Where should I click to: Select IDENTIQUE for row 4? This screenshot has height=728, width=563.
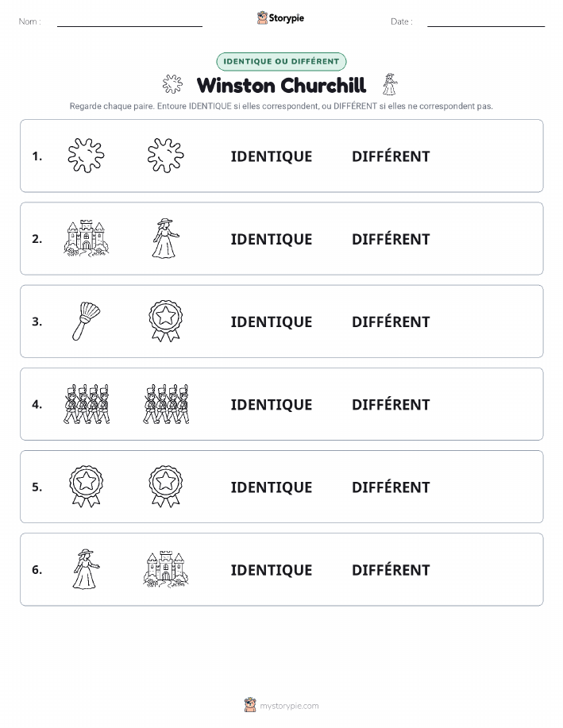(272, 404)
